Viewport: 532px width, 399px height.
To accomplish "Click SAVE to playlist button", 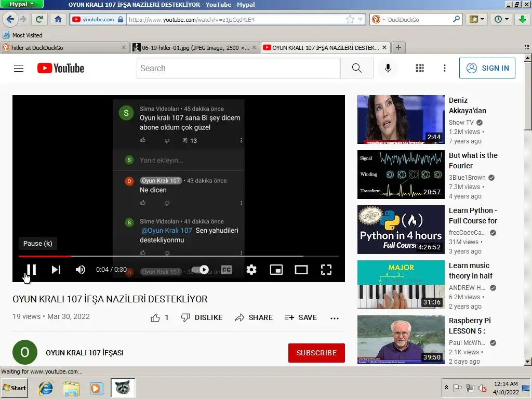I will tap(301, 317).
